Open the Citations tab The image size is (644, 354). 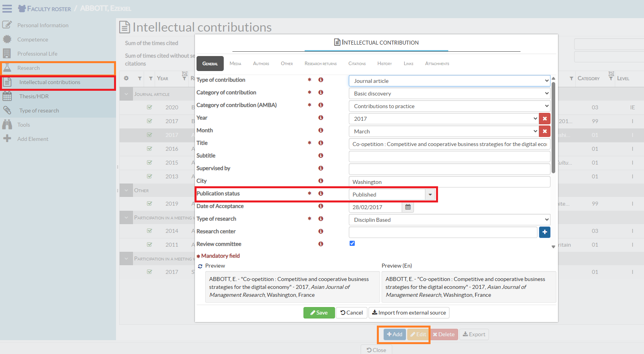pyautogui.click(x=357, y=64)
